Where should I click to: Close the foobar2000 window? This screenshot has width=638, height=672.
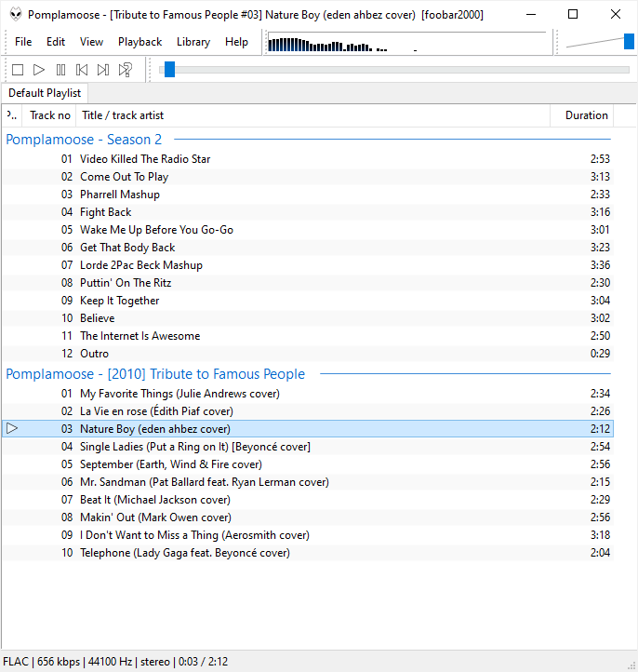616,14
